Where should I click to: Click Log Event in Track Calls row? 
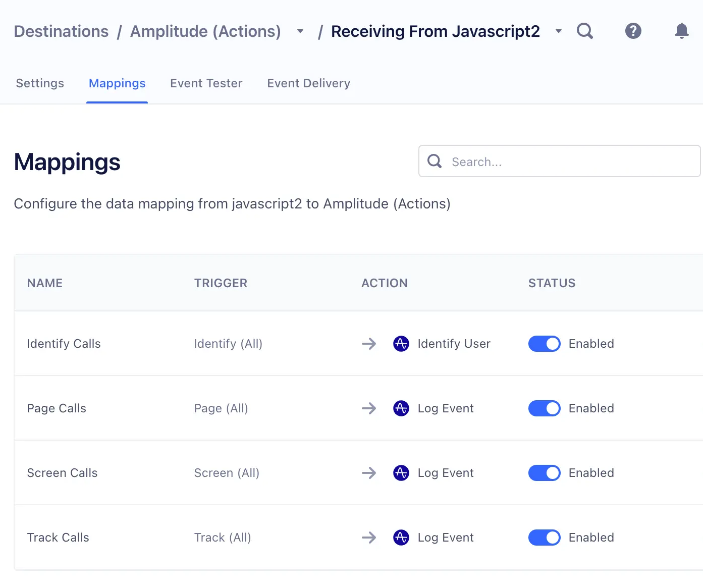pos(446,538)
